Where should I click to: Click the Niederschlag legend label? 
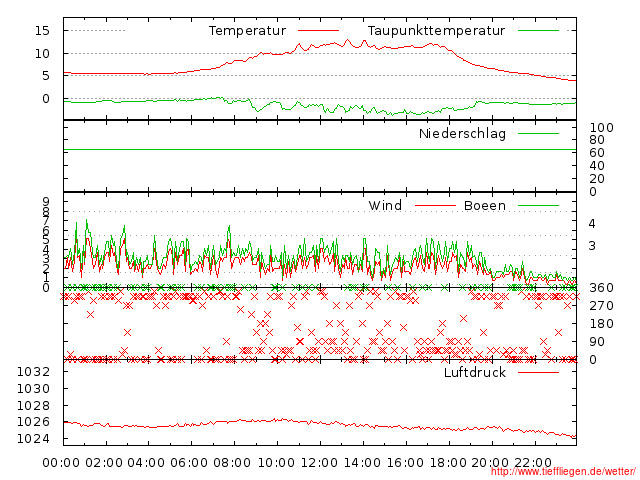tap(462, 133)
